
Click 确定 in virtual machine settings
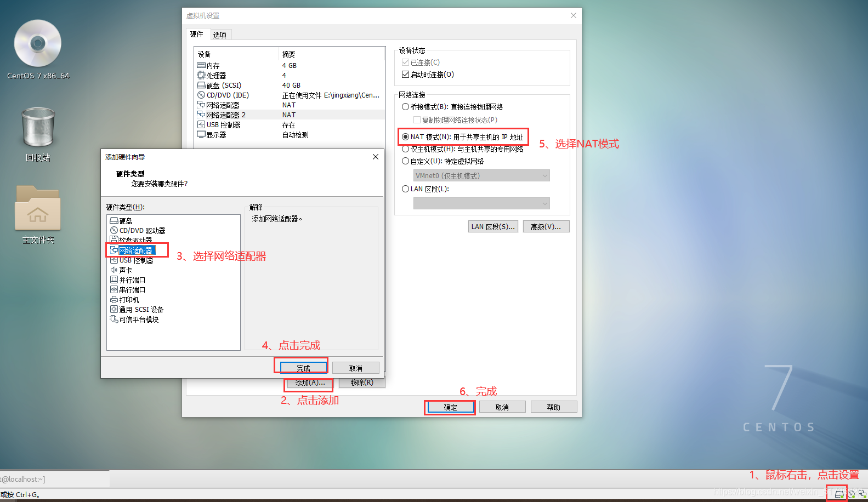click(x=451, y=407)
